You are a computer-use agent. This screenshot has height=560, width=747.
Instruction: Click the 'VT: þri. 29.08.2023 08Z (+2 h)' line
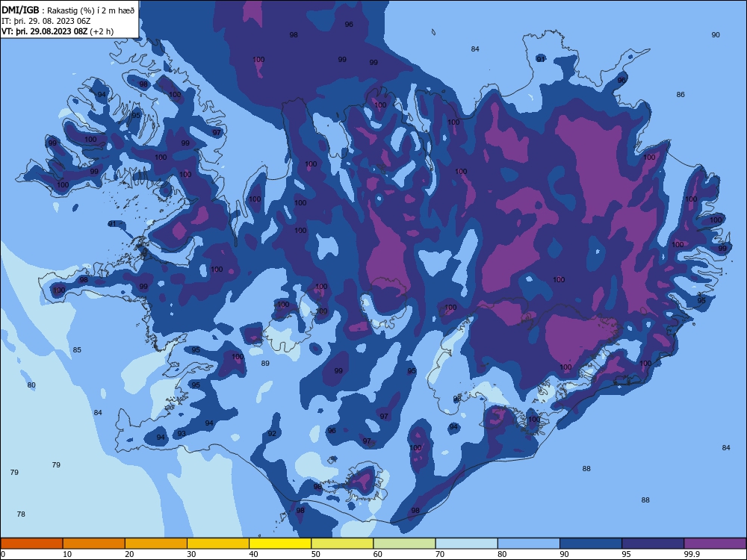point(58,31)
